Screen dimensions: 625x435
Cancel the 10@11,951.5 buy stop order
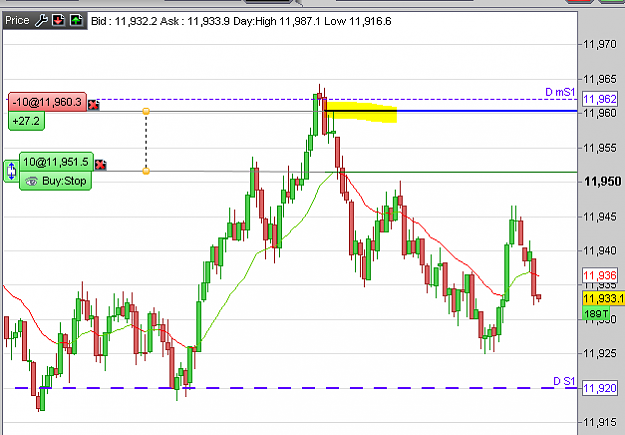[100, 165]
